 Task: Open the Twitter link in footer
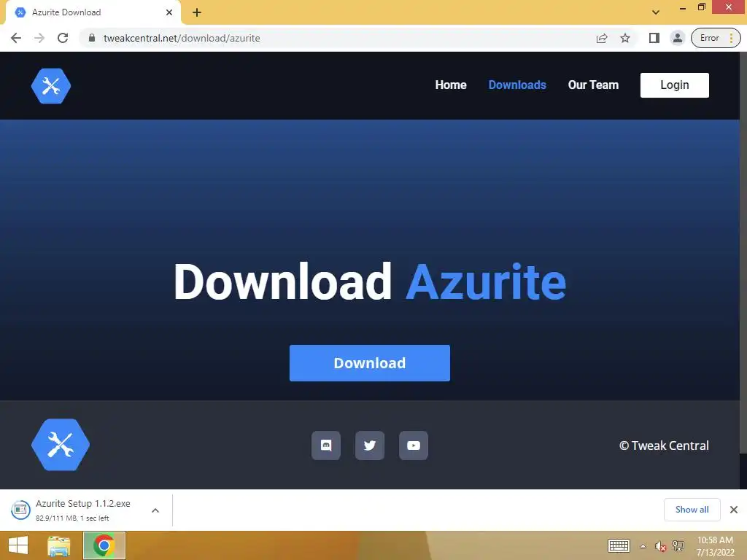370,446
